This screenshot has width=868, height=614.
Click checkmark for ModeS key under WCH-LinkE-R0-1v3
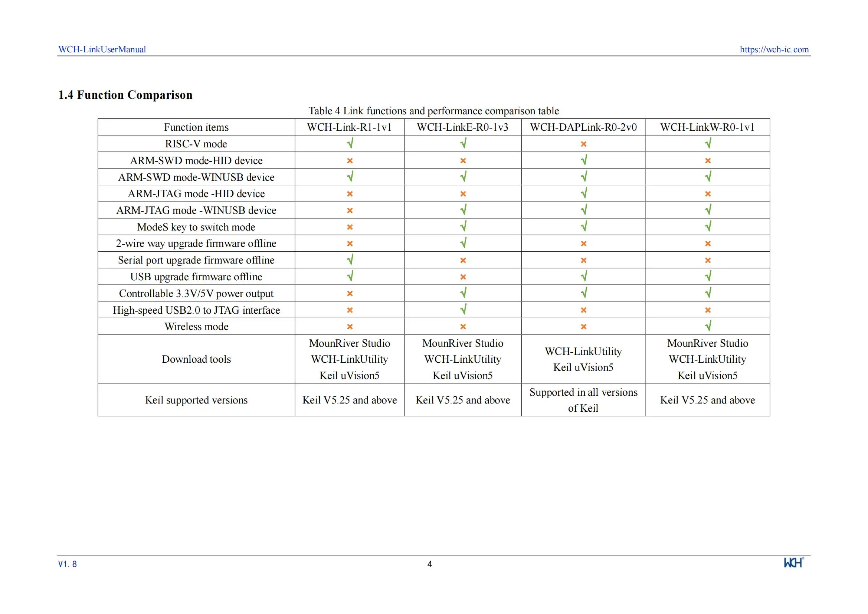pos(463,226)
